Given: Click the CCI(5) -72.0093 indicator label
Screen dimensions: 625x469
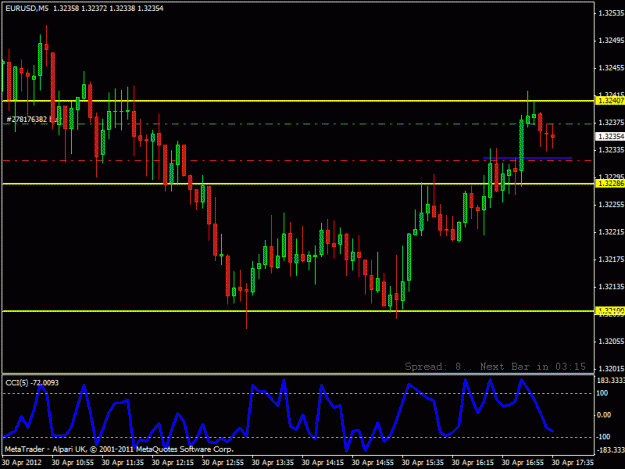Looking at the screenshot, I should (32, 383).
